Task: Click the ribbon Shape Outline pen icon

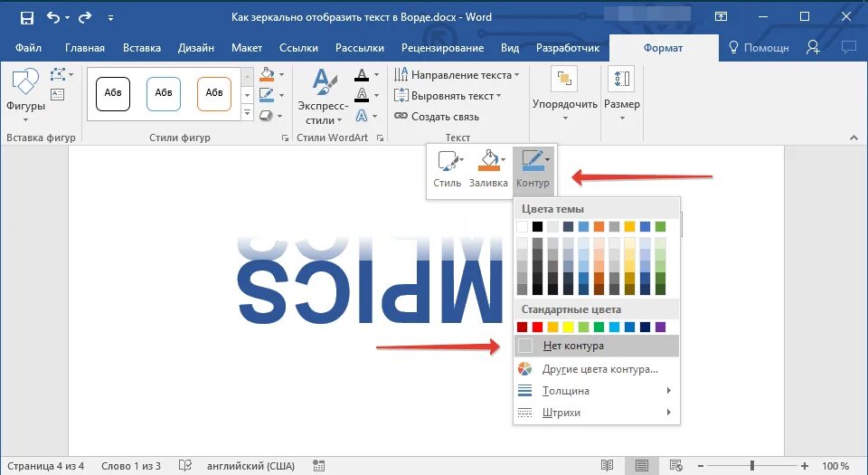Action: click(x=267, y=95)
